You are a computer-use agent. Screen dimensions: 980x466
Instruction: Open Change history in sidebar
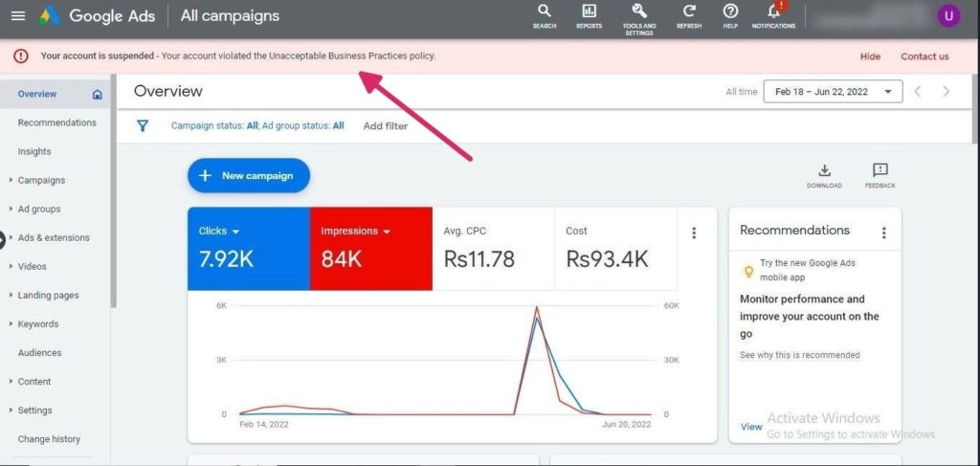(49, 439)
